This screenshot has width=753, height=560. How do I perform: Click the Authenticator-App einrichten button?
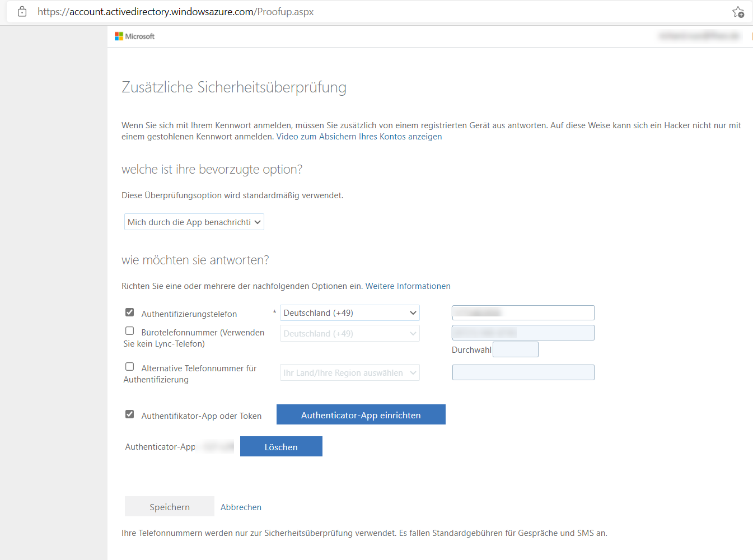point(361,414)
